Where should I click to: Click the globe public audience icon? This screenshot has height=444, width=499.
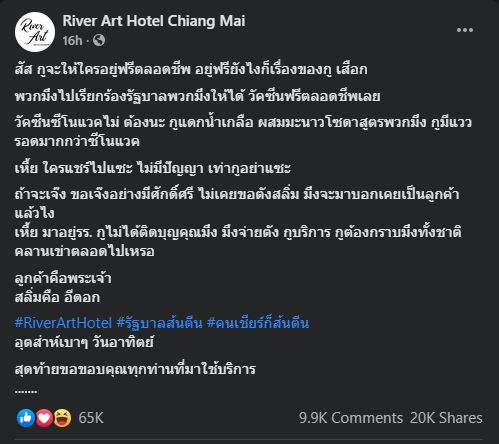99,40
